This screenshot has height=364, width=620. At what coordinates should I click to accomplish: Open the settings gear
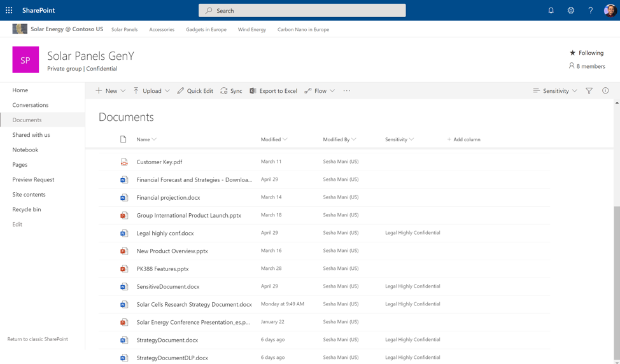coord(570,11)
